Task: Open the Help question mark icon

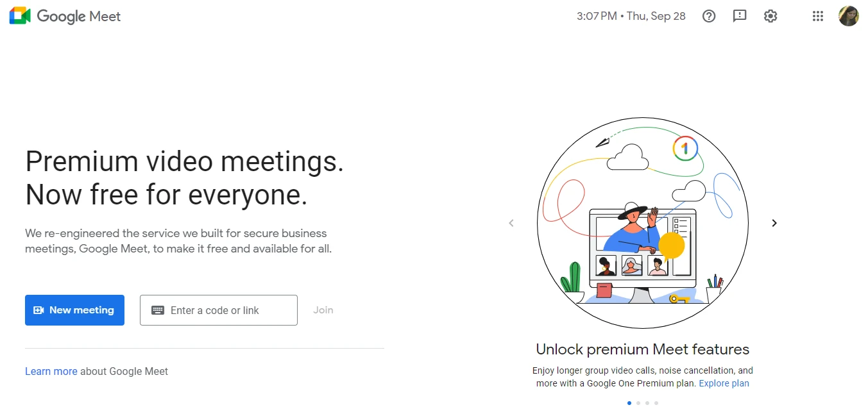Action: [709, 16]
